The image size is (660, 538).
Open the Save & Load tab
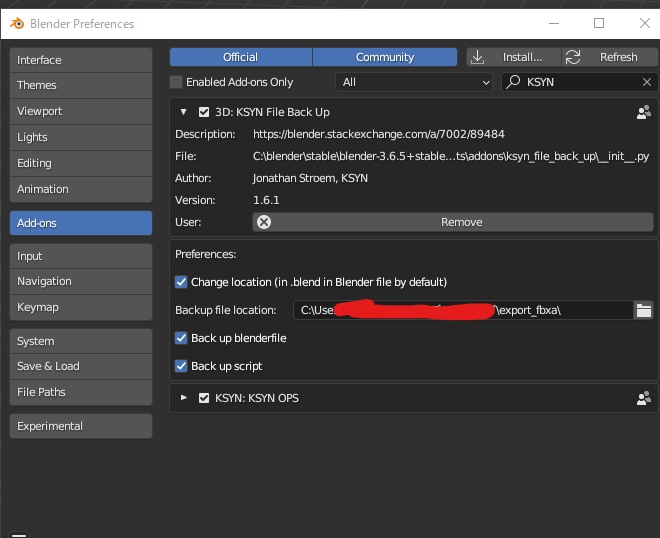pos(81,366)
